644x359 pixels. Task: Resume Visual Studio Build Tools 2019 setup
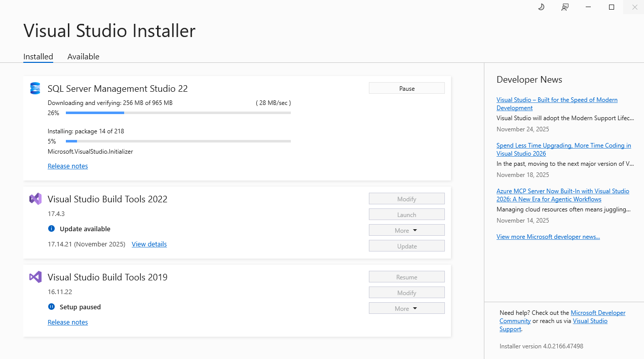point(406,276)
